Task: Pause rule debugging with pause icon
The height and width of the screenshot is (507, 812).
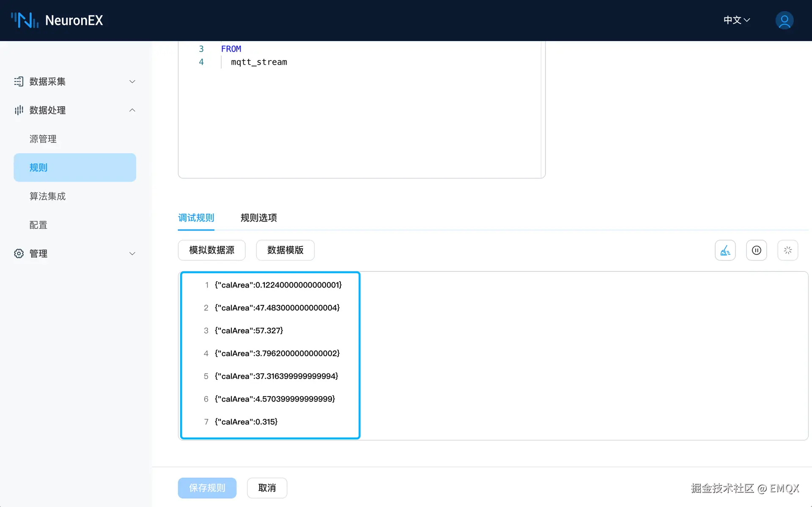Action: click(x=757, y=250)
